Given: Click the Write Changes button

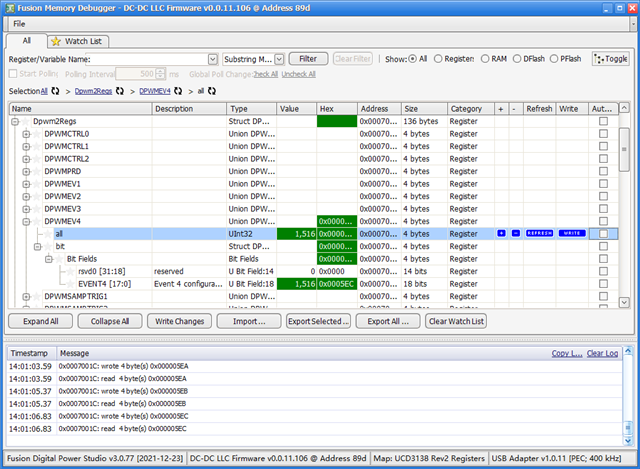Looking at the screenshot, I should tap(179, 321).
